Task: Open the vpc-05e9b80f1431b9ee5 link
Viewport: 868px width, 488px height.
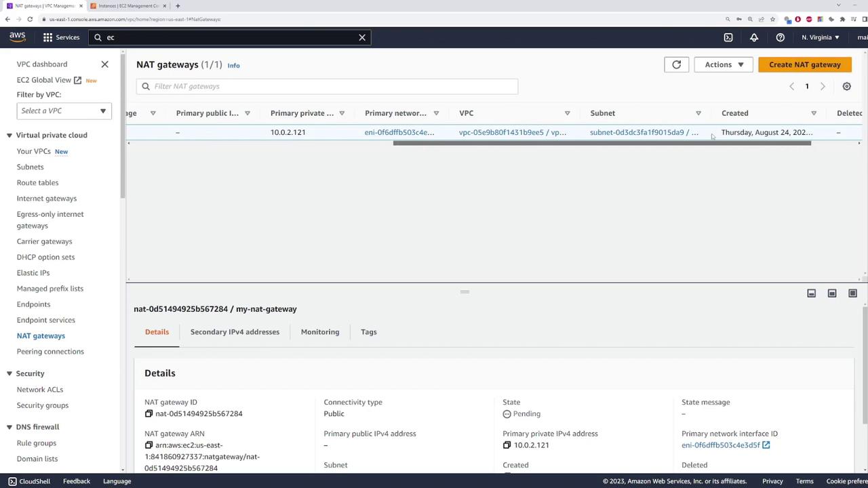Action: 513,132
